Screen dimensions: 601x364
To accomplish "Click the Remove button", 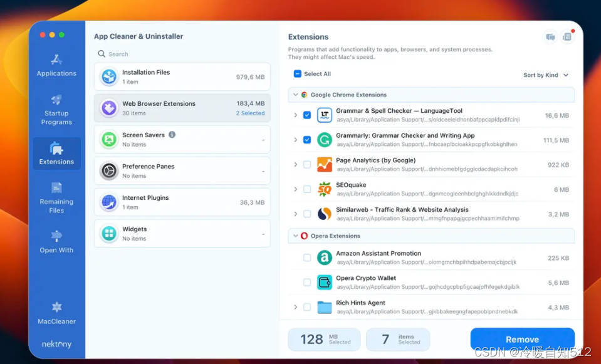I will (x=522, y=340).
